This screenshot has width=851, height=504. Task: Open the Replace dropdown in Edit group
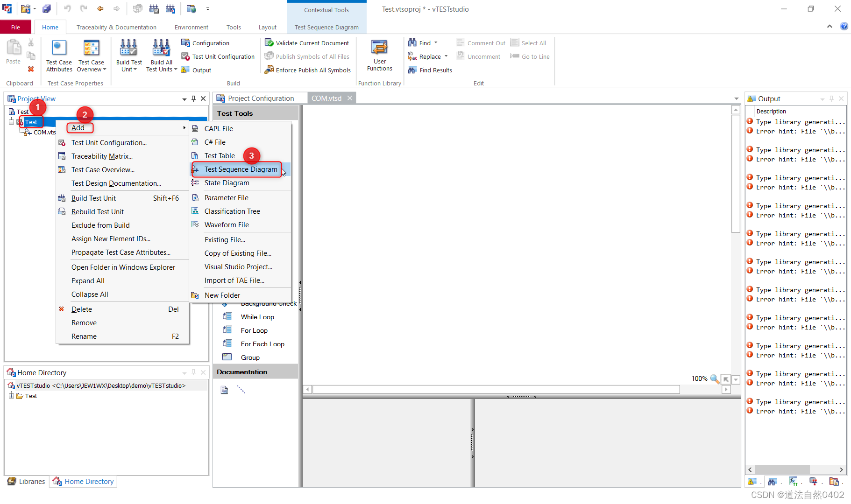[446, 56]
